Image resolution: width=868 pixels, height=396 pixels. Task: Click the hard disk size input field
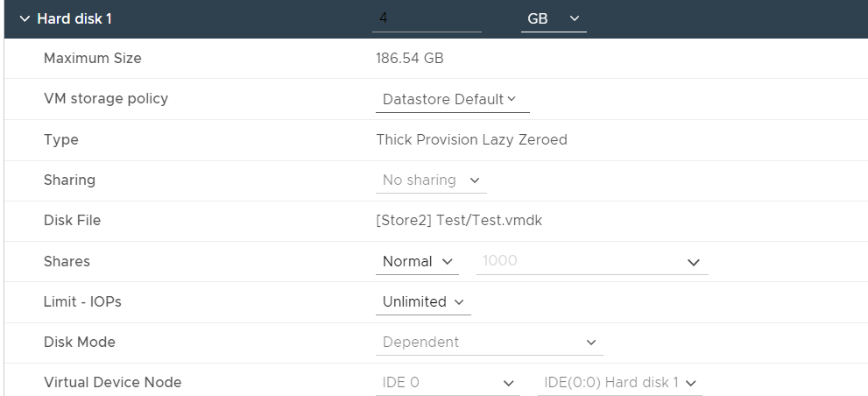(x=427, y=18)
